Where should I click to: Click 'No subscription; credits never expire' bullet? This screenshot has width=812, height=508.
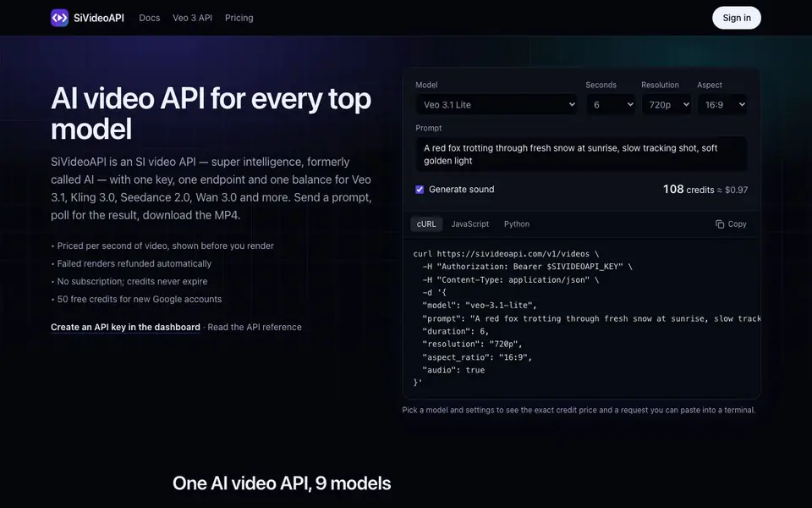pos(132,281)
